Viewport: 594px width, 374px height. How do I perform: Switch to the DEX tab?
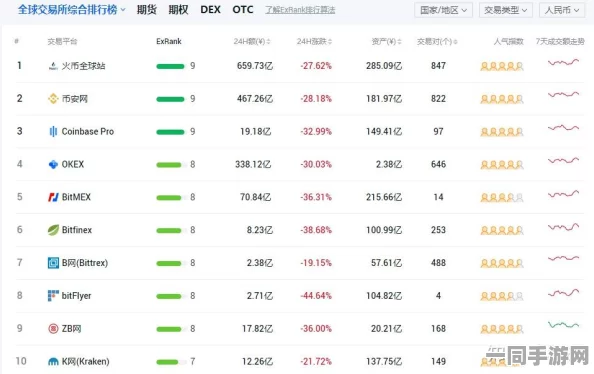click(x=210, y=10)
